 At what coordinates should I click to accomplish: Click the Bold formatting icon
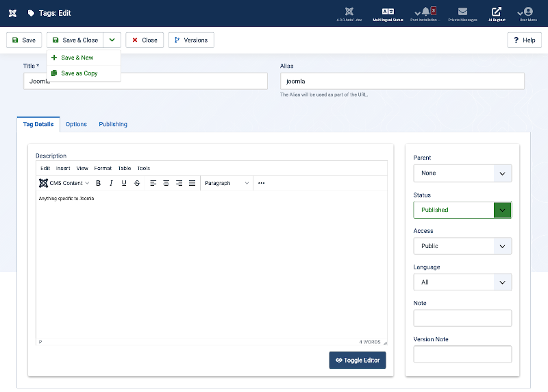point(98,183)
